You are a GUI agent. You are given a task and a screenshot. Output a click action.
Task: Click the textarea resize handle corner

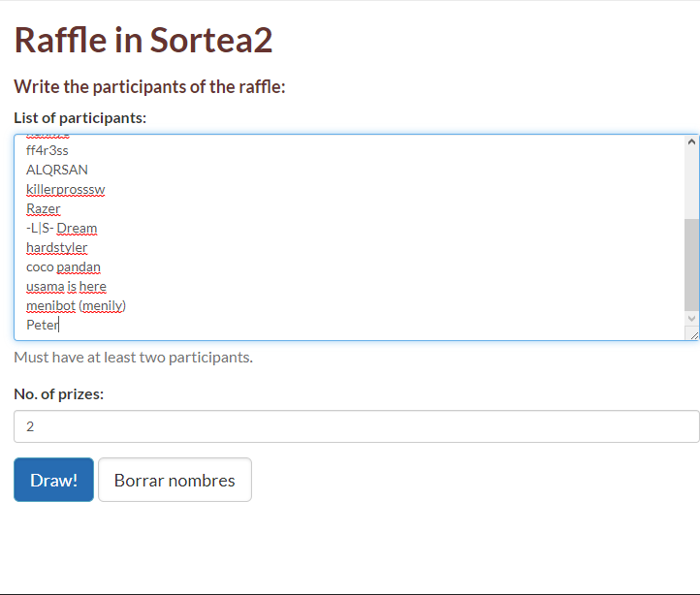click(x=691, y=333)
